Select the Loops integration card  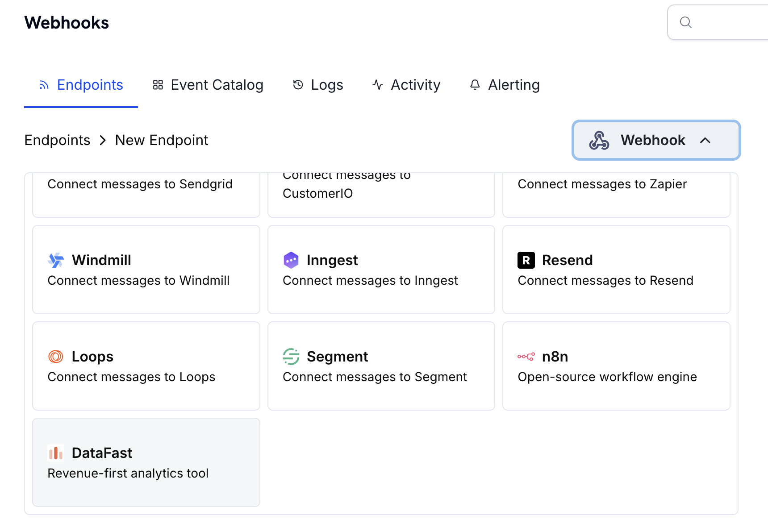[x=146, y=366]
